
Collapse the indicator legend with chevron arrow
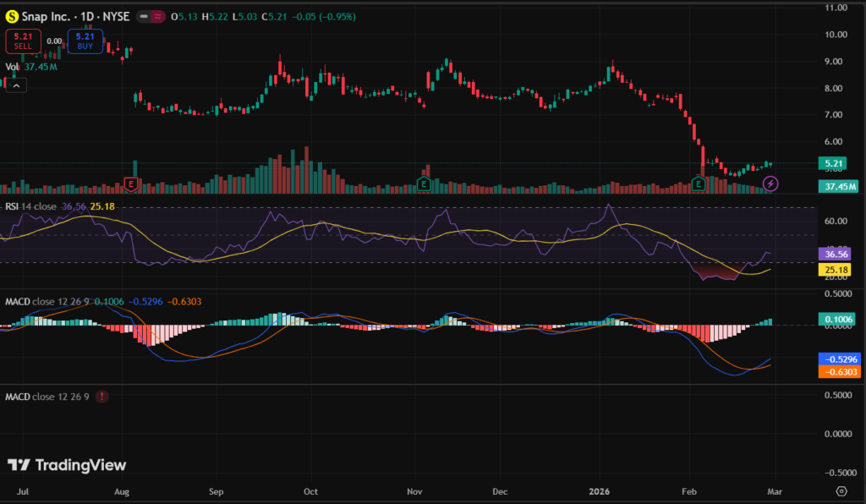tap(19, 84)
